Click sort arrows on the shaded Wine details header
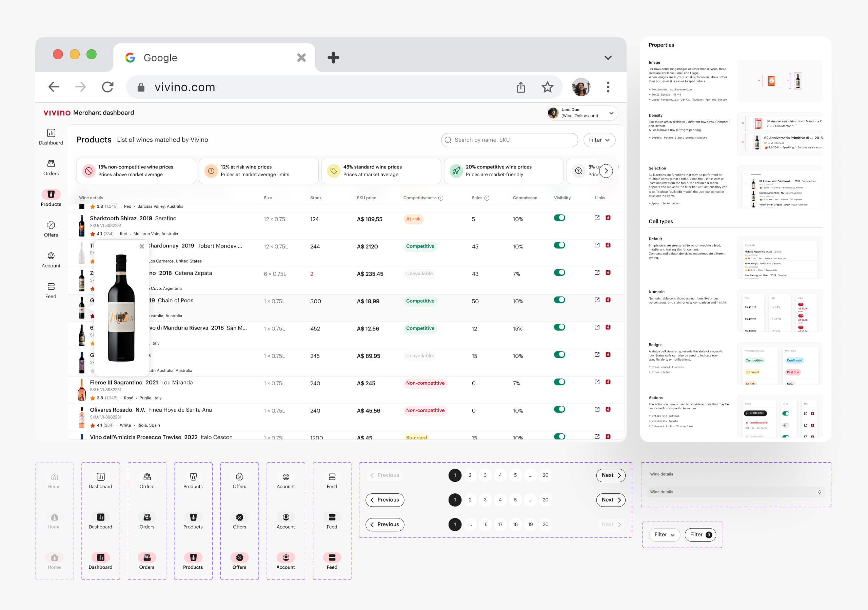 pyautogui.click(x=819, y=492)
